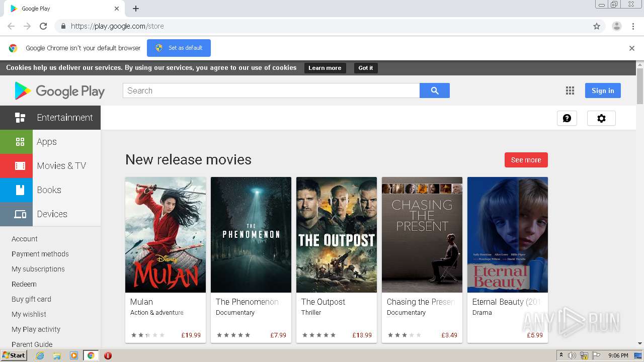Open File Explorer folder in taskbar
Screen dimensions: 644x362
coord(57,355)
